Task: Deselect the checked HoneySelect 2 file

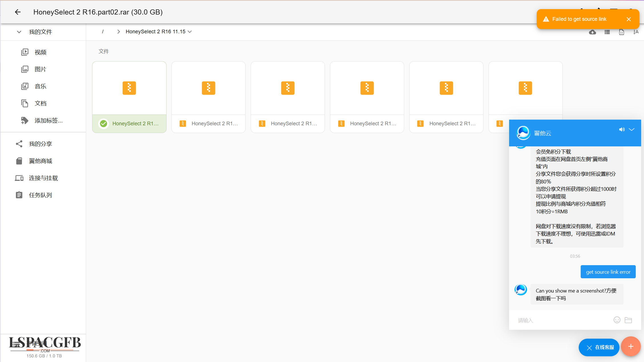Action: point(104,124)
